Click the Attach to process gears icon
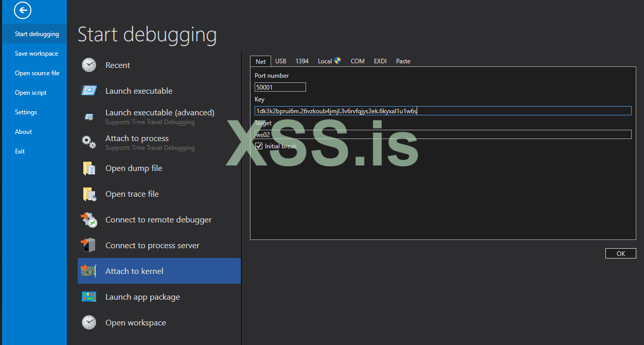The height and width of the screenshot is (345, 644). coord(89,142)
